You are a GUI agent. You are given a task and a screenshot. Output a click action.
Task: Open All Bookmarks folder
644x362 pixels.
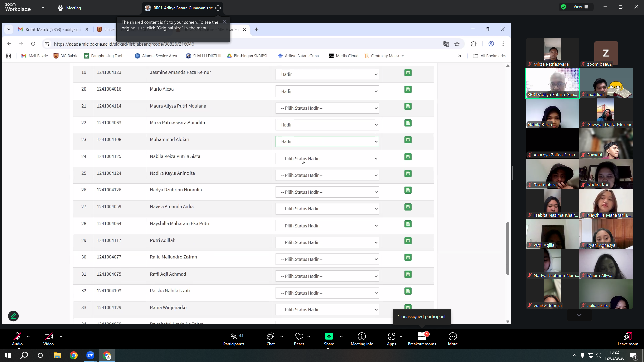(489, 56)
